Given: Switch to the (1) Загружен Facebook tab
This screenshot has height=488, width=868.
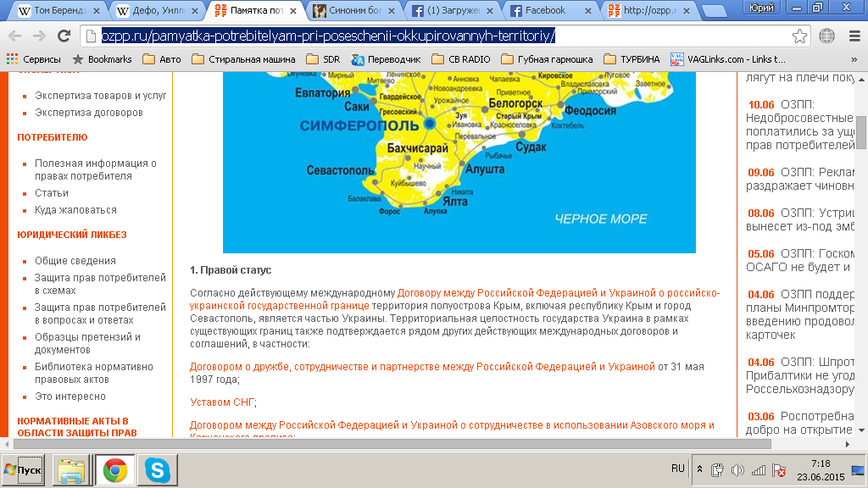Looking at the screenshot, I should (x=453, y=10).
